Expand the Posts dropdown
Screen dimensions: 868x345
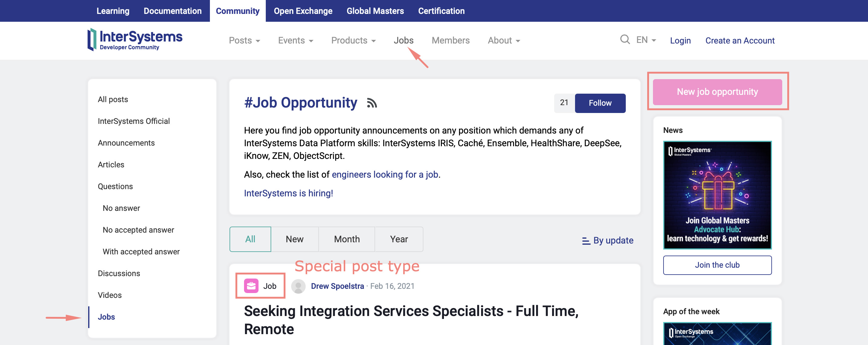244,40
